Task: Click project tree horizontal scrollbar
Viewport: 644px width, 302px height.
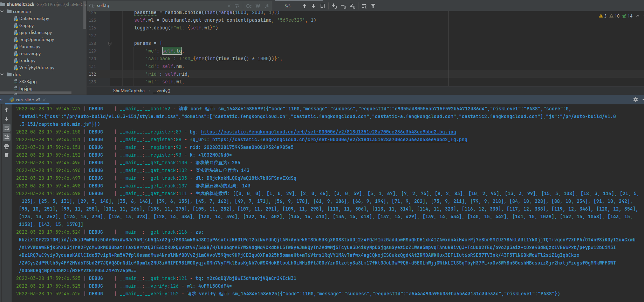Action: tap(36, 93)
